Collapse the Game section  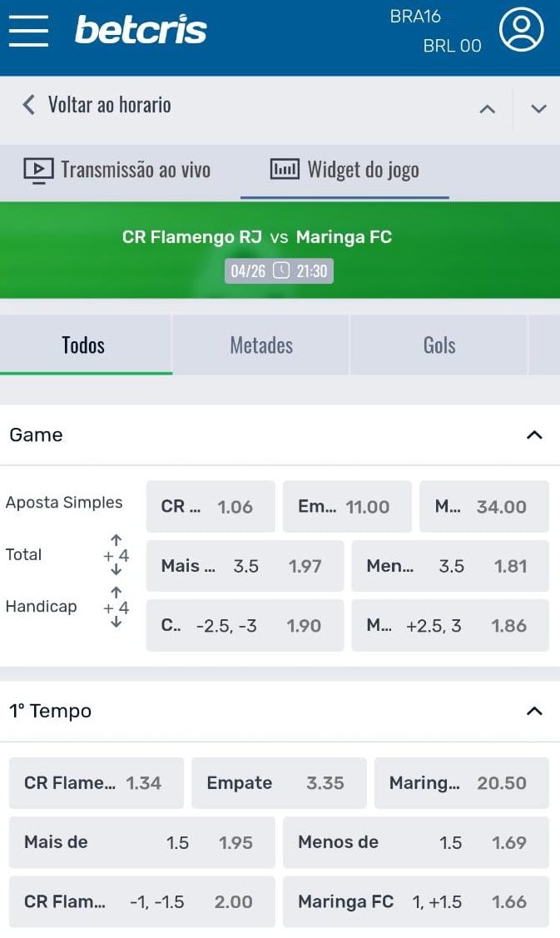534,435
